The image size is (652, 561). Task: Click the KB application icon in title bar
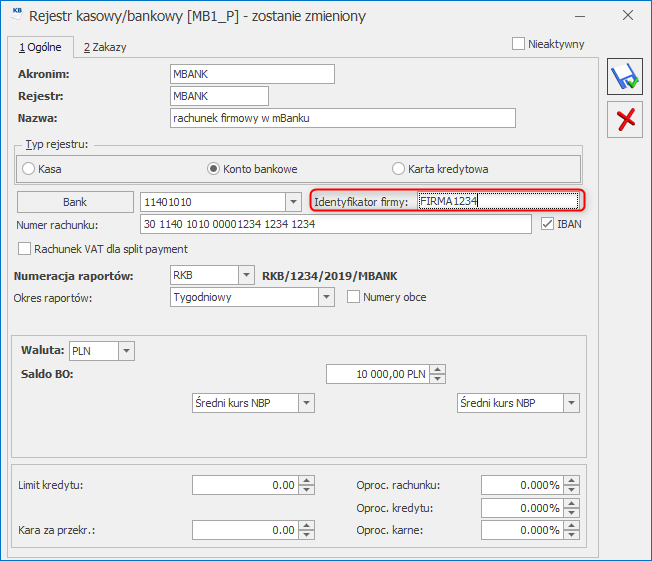[x=14, y=16]
